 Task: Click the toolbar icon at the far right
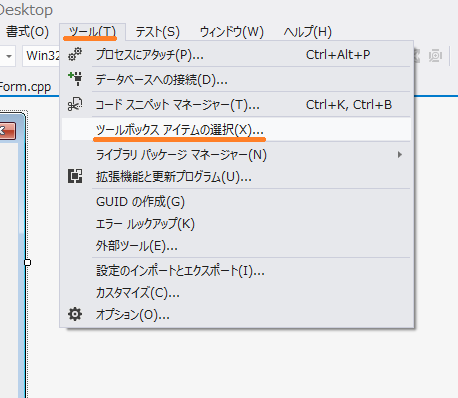click(x=435, y=56)
